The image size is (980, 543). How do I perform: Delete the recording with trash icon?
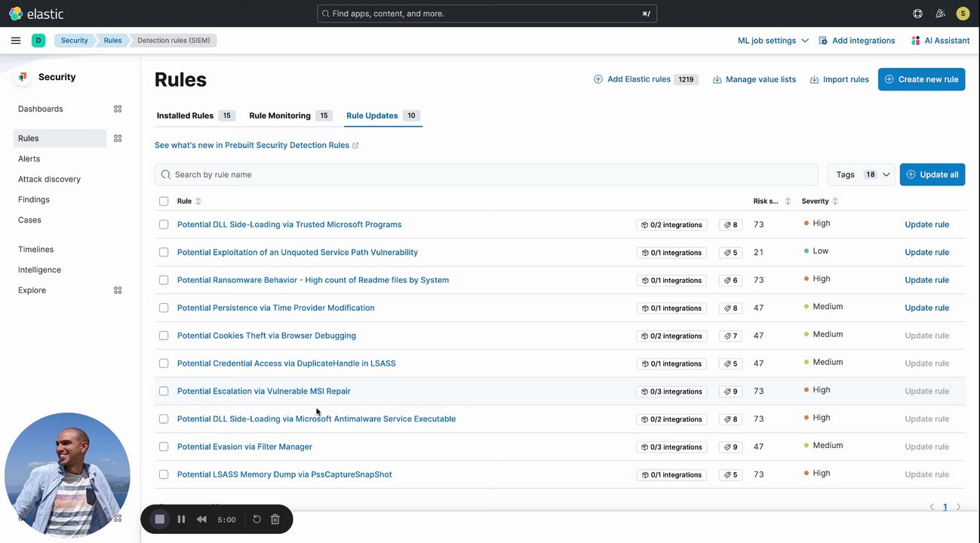tap(275, 519)
